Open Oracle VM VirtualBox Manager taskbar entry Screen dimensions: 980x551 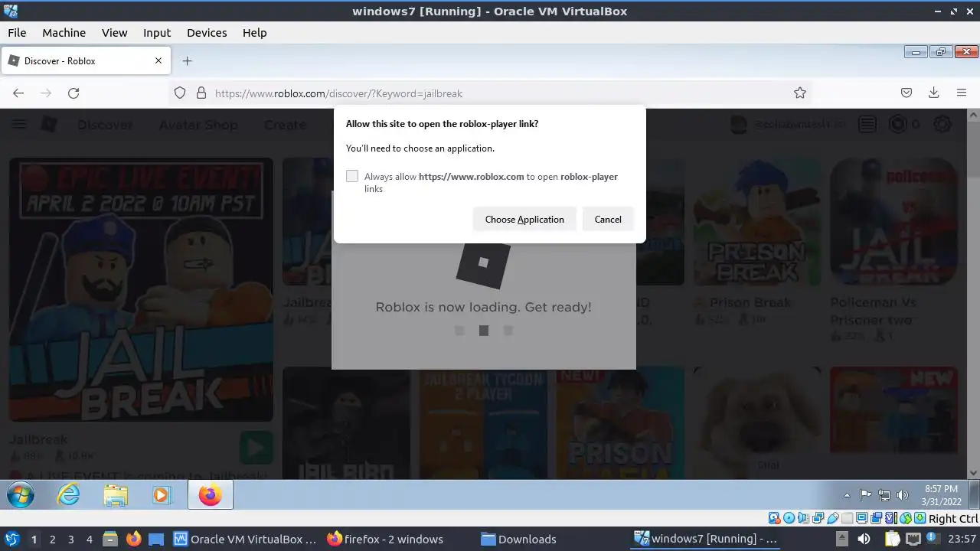[245, 540]
